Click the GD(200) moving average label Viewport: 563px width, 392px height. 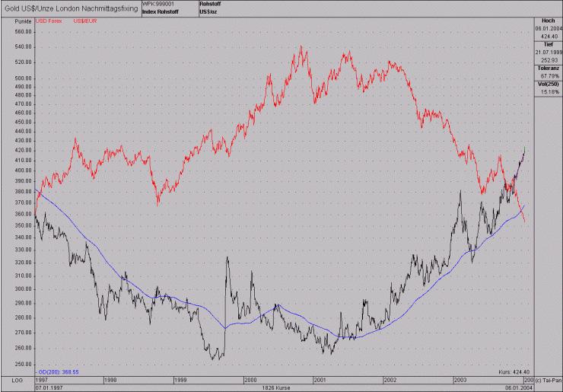[x=58, y=372]
